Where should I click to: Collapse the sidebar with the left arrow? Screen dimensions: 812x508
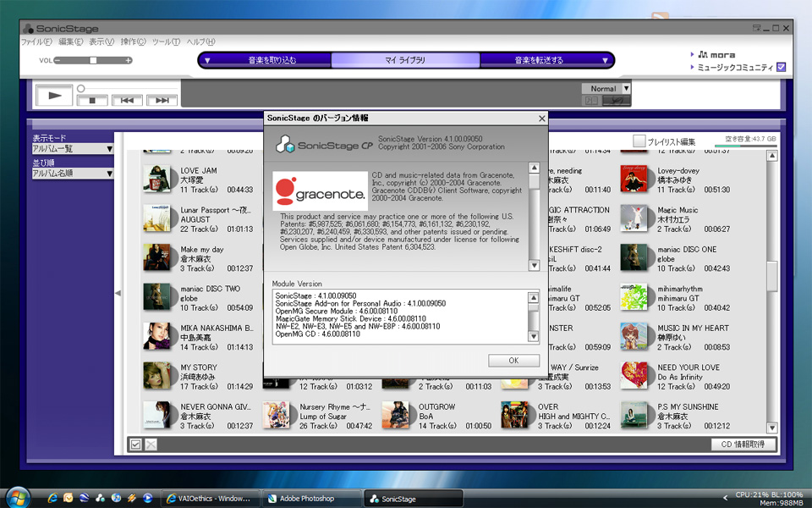(118, 294)
